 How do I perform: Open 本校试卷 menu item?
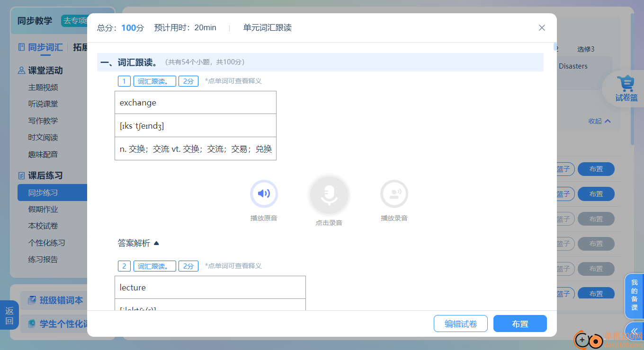tap(43, 226)
